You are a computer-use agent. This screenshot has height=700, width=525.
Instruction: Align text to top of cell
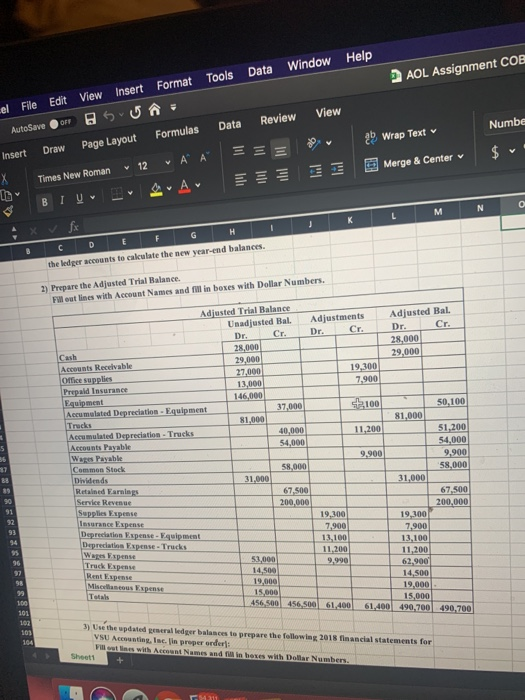[239, 152]
